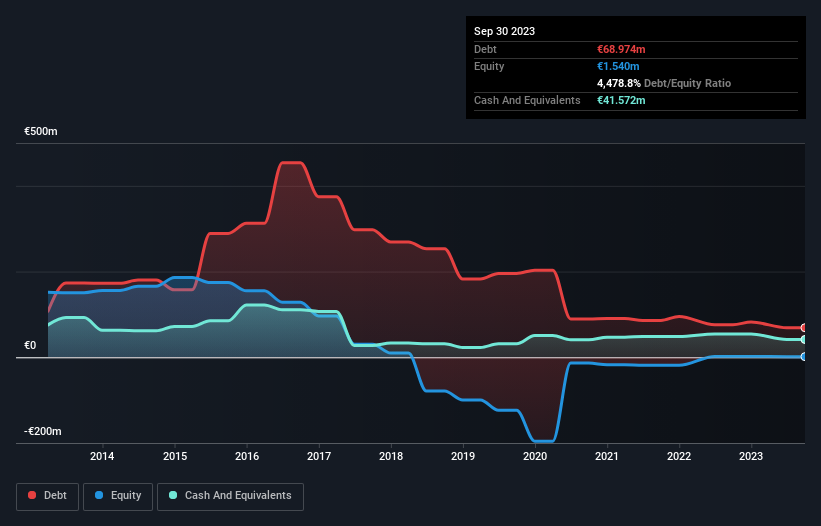This screenshot has width=821, height=526.
Task: Click the 2019 x-axis label
Action: pos(463,456)
